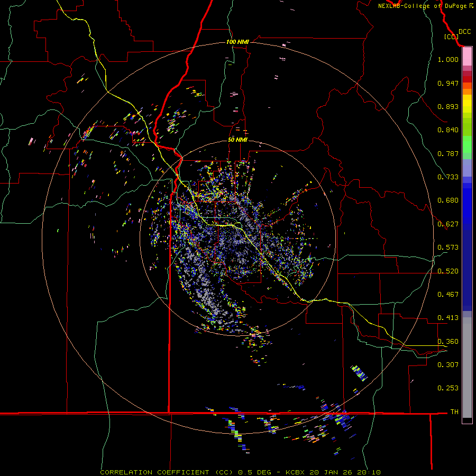Viewport: 476px width, 476px height.
Task: Click the 100 NMI range ring label
Action: pyautogui.click(x=237, y=42)
